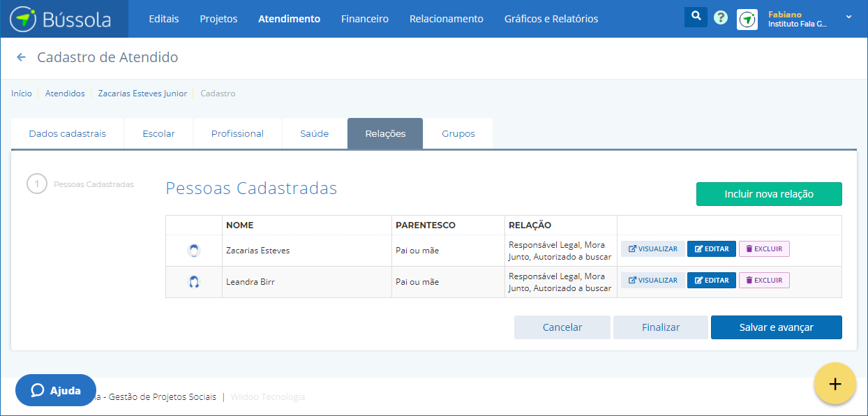Open the Relacionamento menu
This screenshot has width=868, height=416.
point(447,19)
